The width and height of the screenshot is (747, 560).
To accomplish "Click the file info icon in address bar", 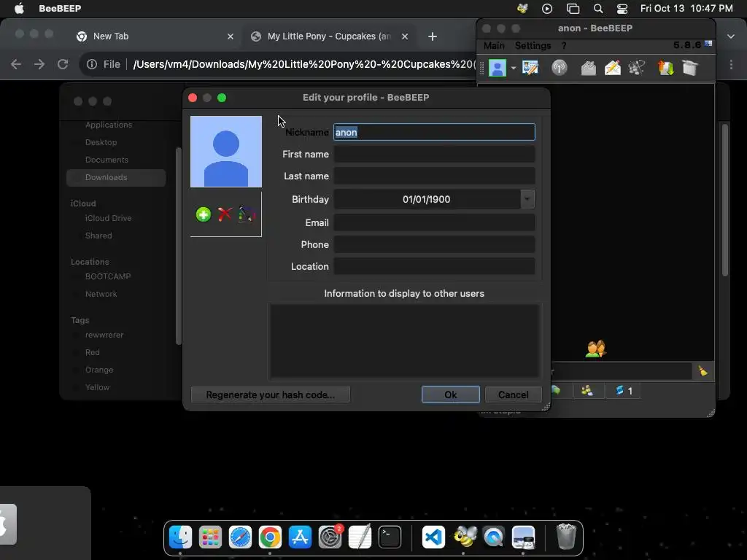I will click(92, 64).
